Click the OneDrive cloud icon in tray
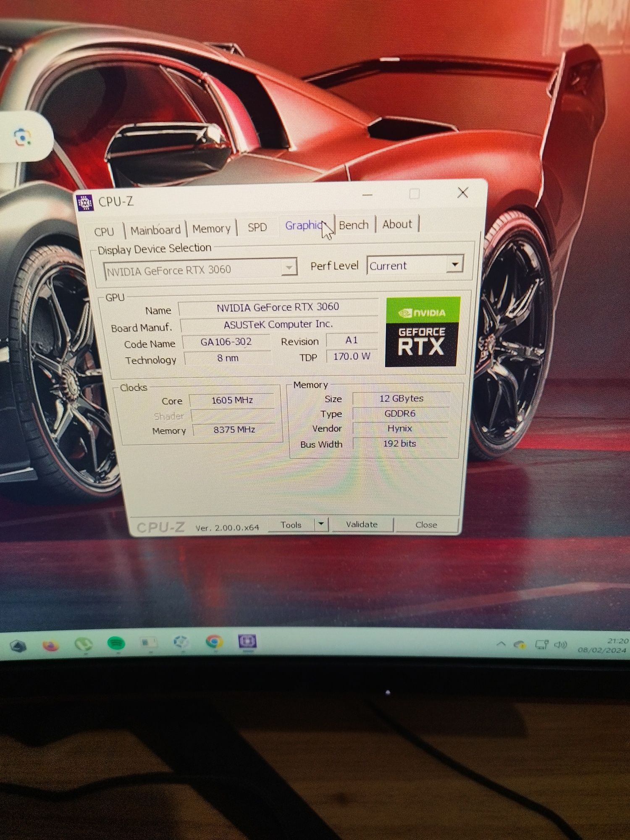The image size is (630, 840). [x=520, y=644]
